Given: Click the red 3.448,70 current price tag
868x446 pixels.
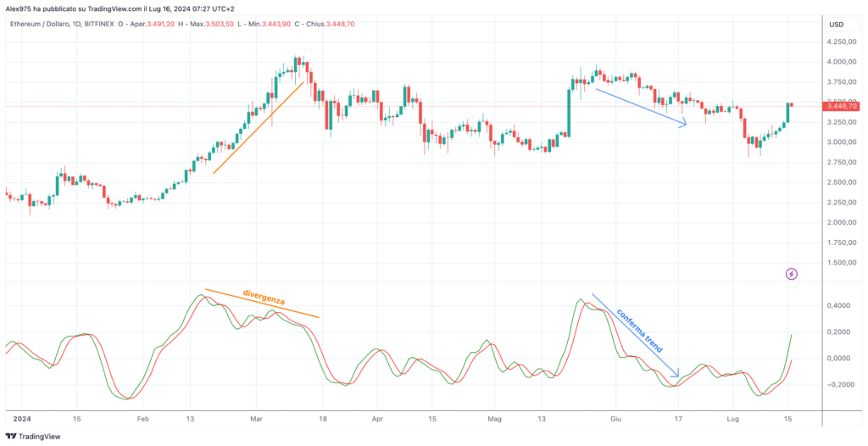Looking at the screenshot, I should coord(843,106).
